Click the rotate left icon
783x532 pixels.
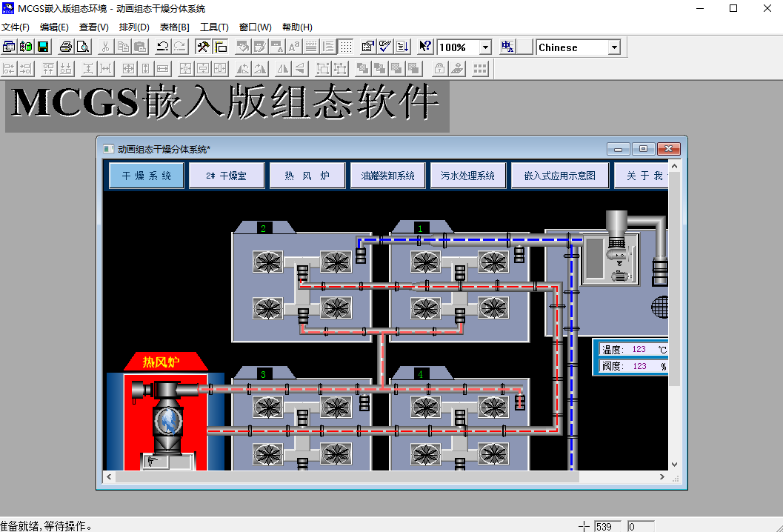point(243,68)
